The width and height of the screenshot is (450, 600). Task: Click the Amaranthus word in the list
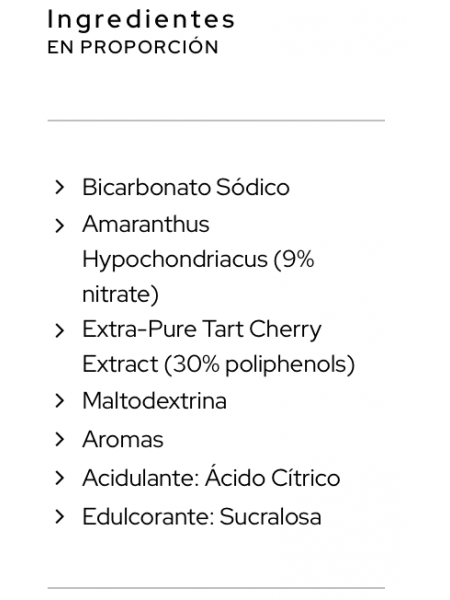click(146, 224)
